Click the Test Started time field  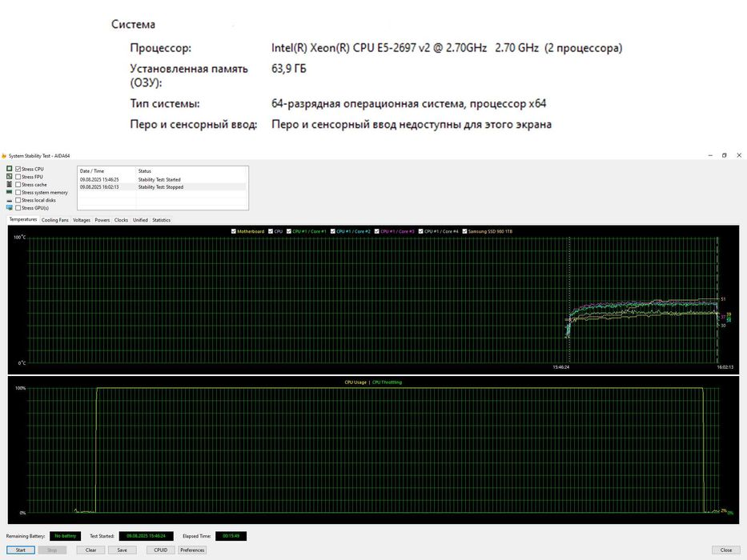(x=147, y=536)
